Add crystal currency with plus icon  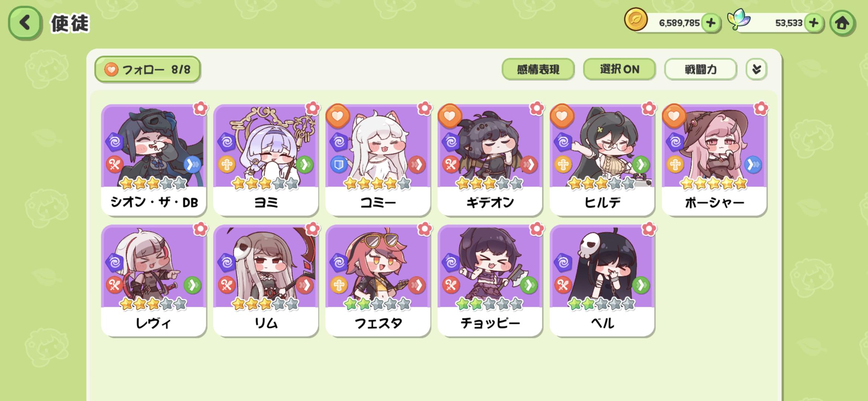(813, 23)
